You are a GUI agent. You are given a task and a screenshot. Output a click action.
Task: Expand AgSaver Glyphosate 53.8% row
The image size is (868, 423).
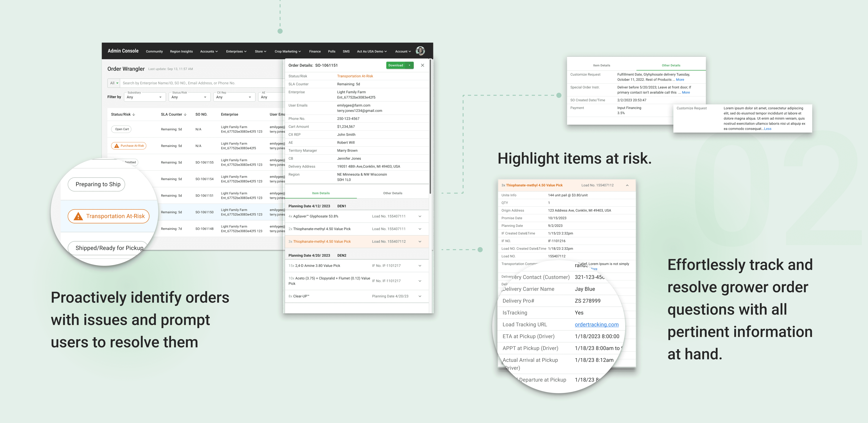coord(420,217)
